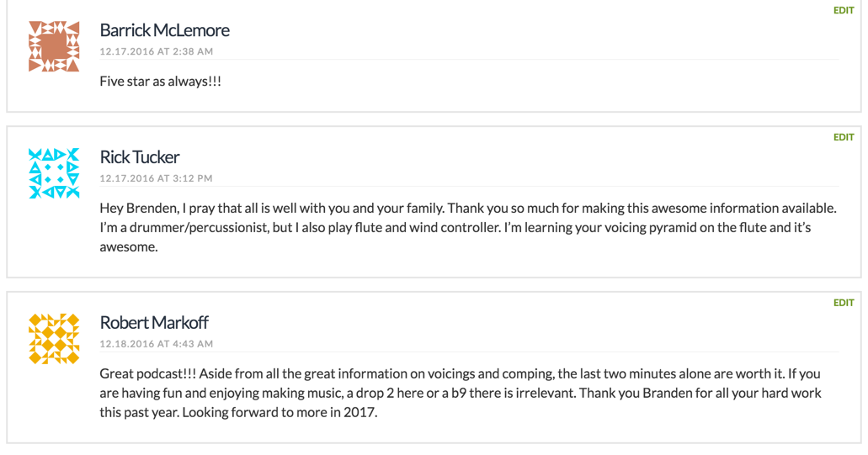Click the 12.17.2016 at 2:38 AM timestamp
Viewport: 868px width, 455px height.
156,51
